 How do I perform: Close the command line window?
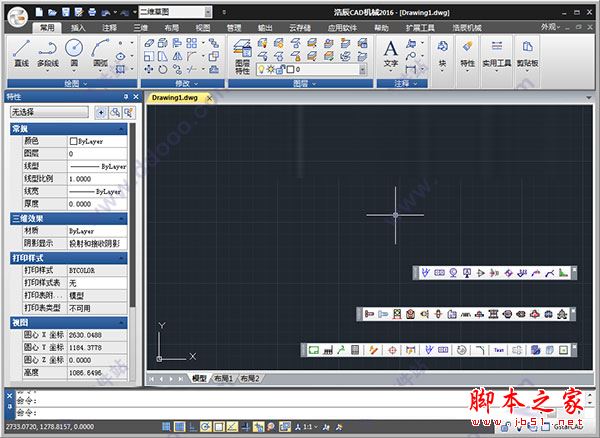pyautogui.click(x=10, y=396)
